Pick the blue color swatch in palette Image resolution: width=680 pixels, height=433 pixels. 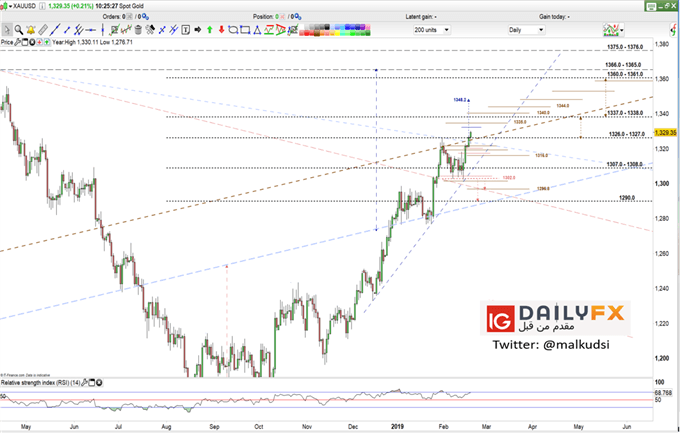(x=347, y=27)
